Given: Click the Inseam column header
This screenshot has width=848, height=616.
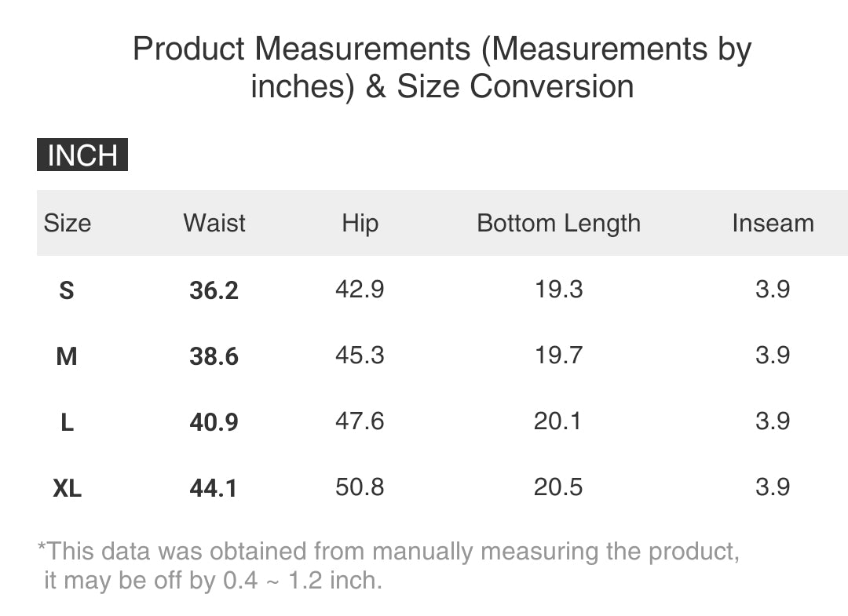Looking at the screenshot, I should [773, 223].
